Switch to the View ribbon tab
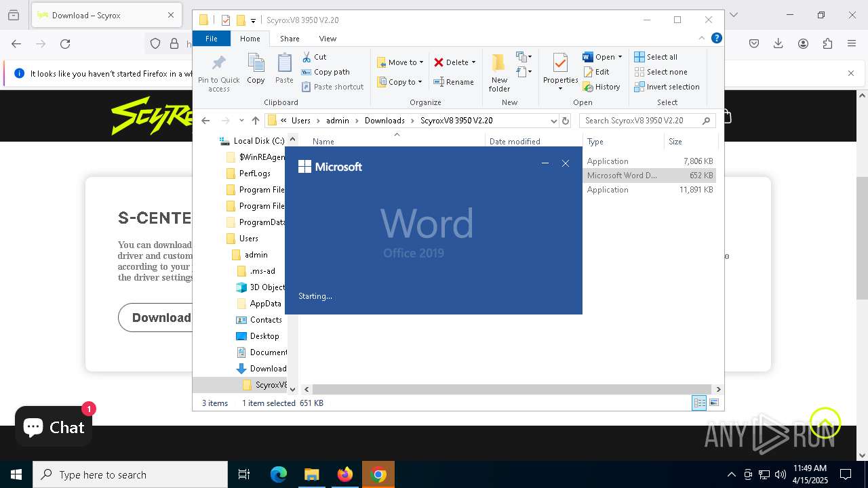Image resolution: width=868 pixels, height=488 pixels. [x=328, y=39]
